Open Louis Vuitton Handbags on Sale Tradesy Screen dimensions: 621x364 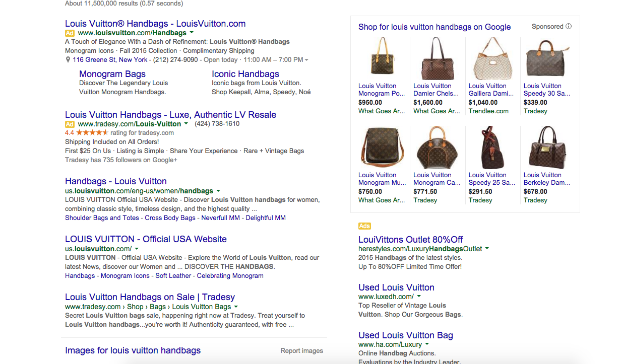pyautogui.click(x=150, y=297)
